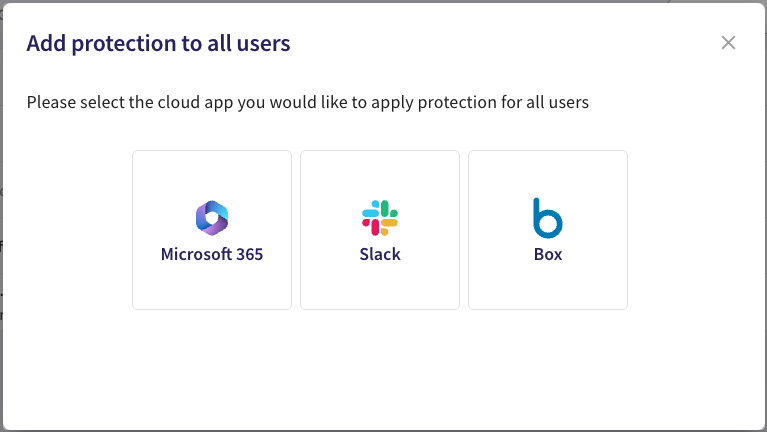
Task: Click empty space below the Slack label
Action: (x=380, y=287)
